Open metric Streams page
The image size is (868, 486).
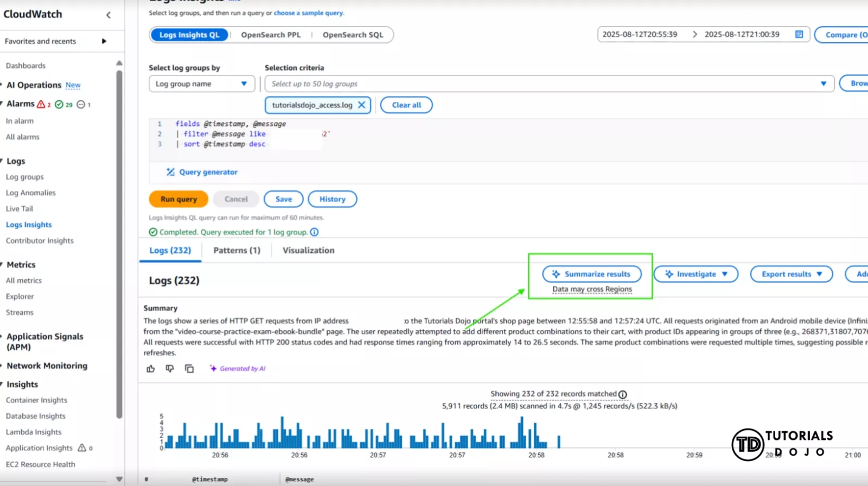tap(20, 312)
